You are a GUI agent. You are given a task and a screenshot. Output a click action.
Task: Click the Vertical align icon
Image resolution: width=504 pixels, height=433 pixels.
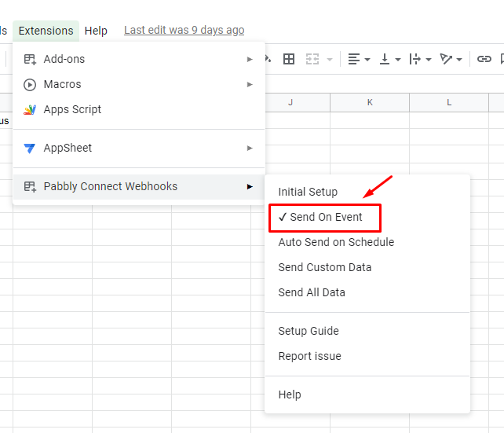click(x=385, y=59)
